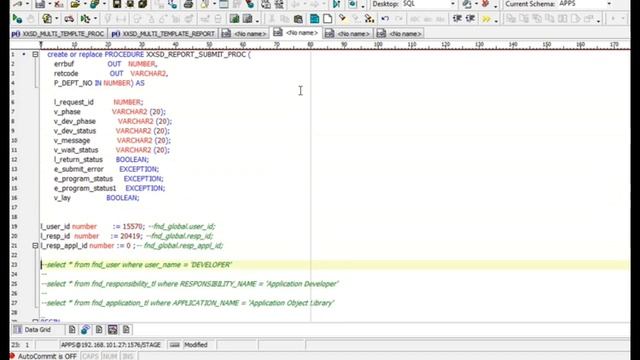Click the teal Load into editor icon

coord(314,19)
